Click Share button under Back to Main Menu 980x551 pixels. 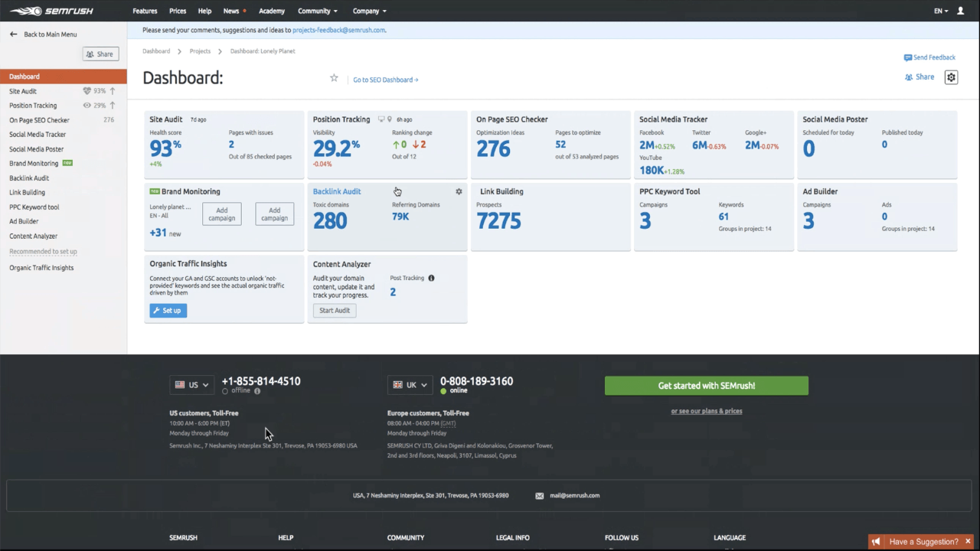tap(100, 54)
